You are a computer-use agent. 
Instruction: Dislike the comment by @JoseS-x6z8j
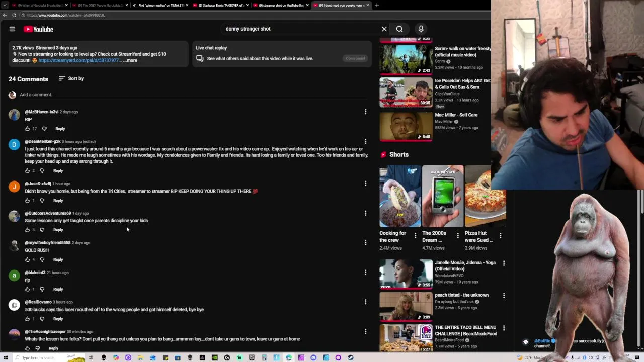tap(42, 201)
